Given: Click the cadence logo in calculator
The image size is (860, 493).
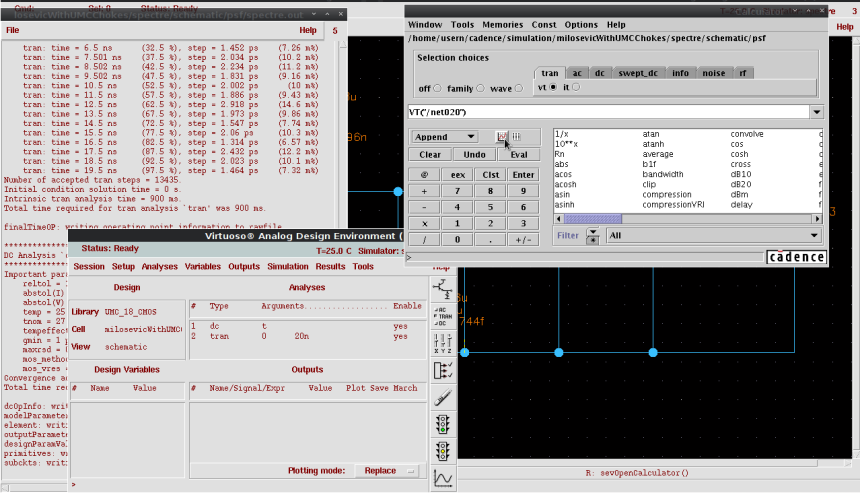Looking at the screenshot, I should tap(796, 257).
